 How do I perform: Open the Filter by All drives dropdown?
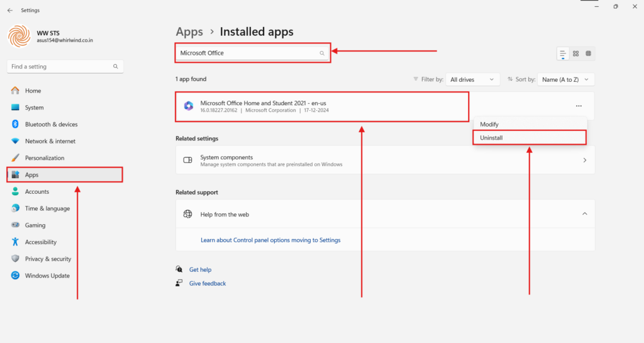pos(473,79)
